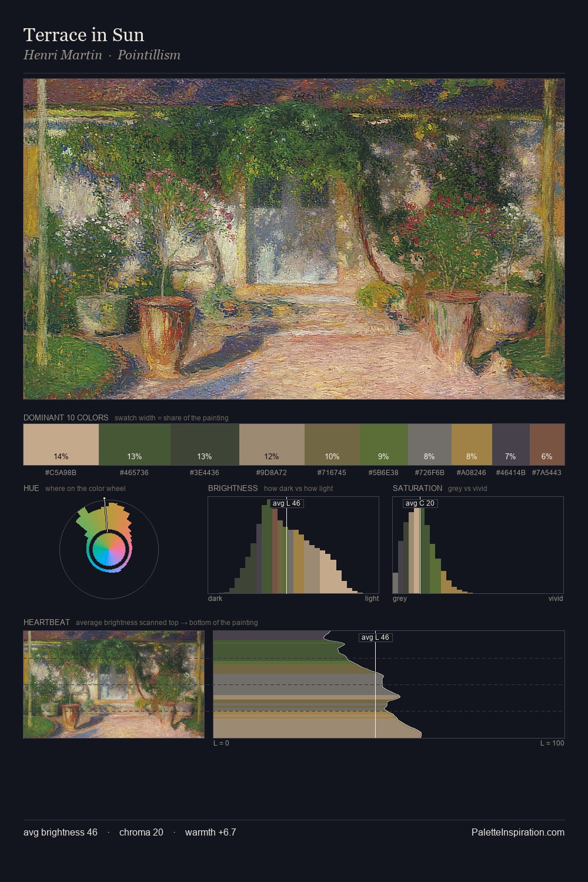
Task: Click the 'DOMINANT 10 COLORS' heading
Action: (66, 417)
